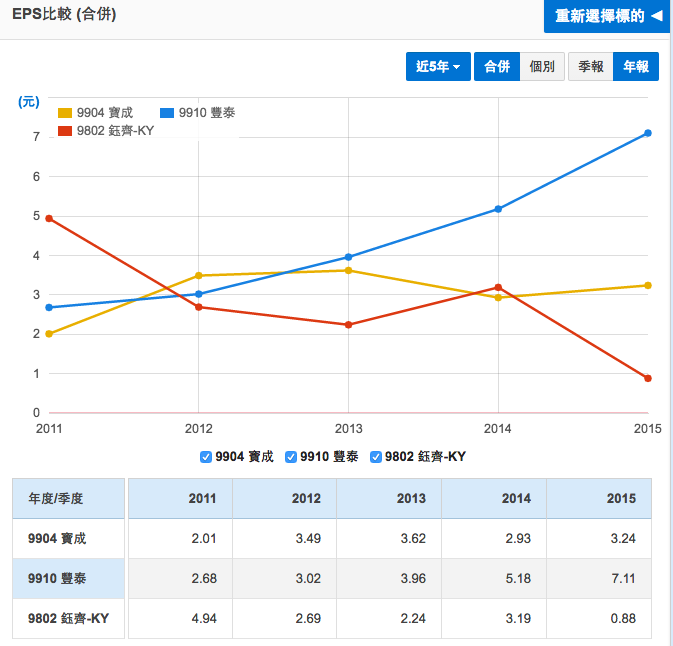The image size is (673, 646).
Task: Click the red 9802 鈺齊-KY legend swatch
Action: [65, 130]
